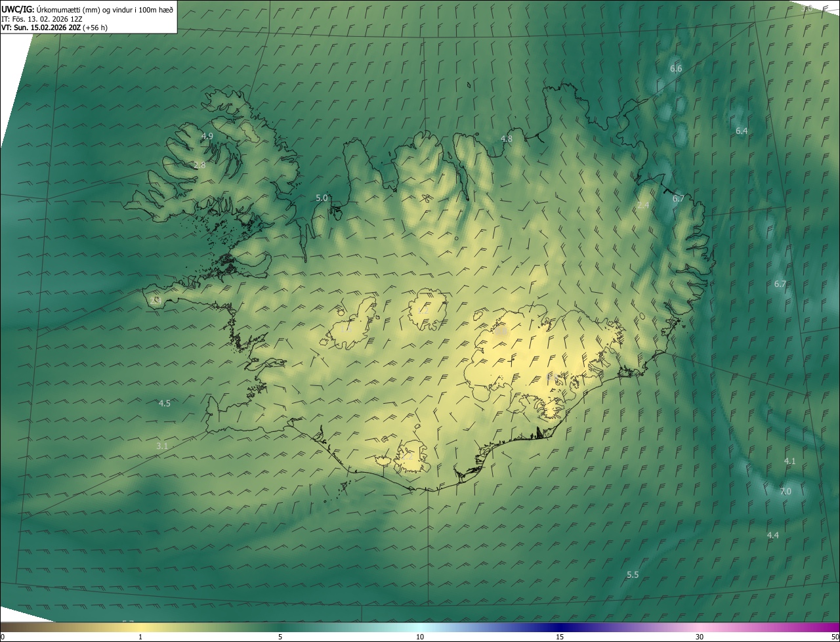The width and height of the screenshot is (840, 642).
Task: Click the 'IT: Fös. 13. 02. 2026 12Z' line
Action: (x=41, y=18)
